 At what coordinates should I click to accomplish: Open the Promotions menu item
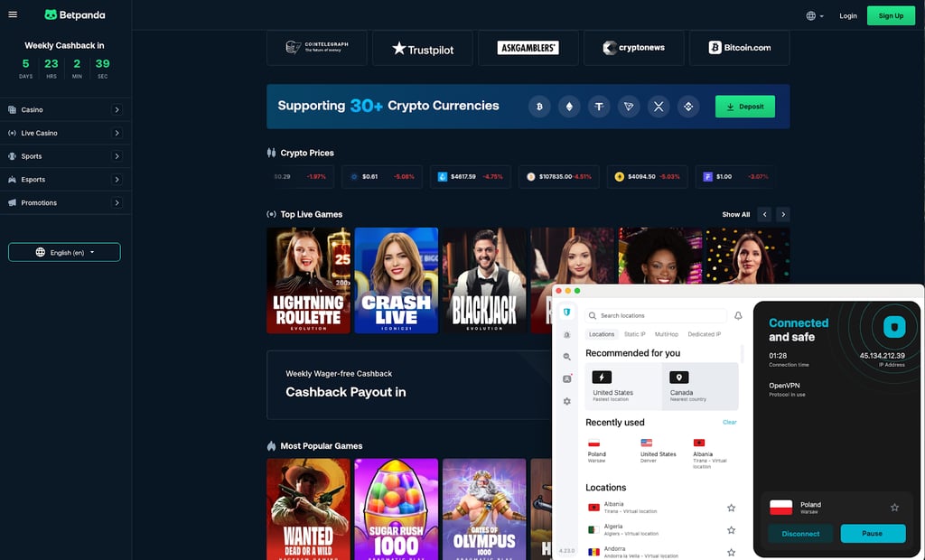coord(39,202)
